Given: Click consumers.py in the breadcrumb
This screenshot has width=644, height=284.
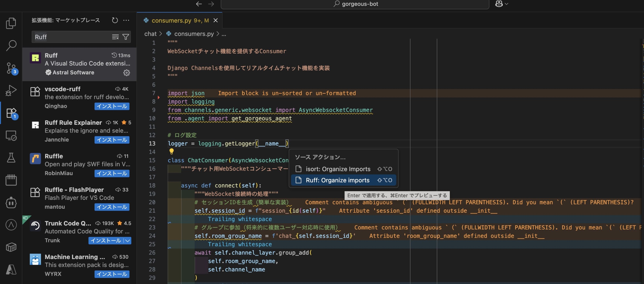Looking at the screenshot, I should coord(194,34).
